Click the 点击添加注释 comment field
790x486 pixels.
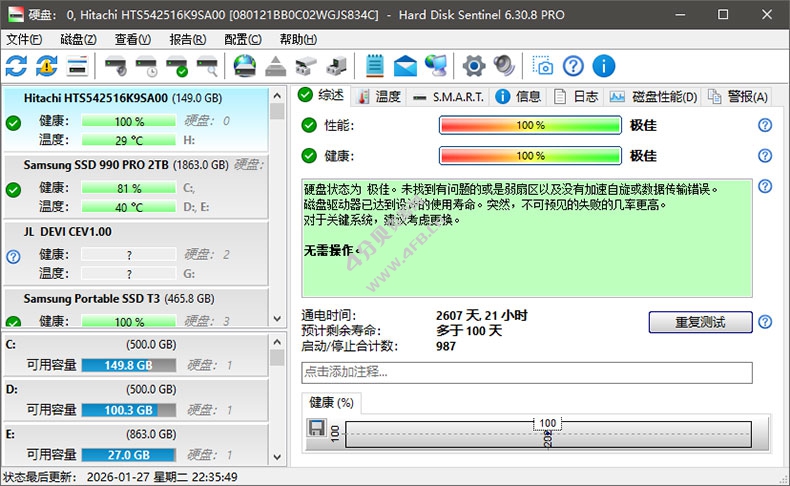coord(527,372)
